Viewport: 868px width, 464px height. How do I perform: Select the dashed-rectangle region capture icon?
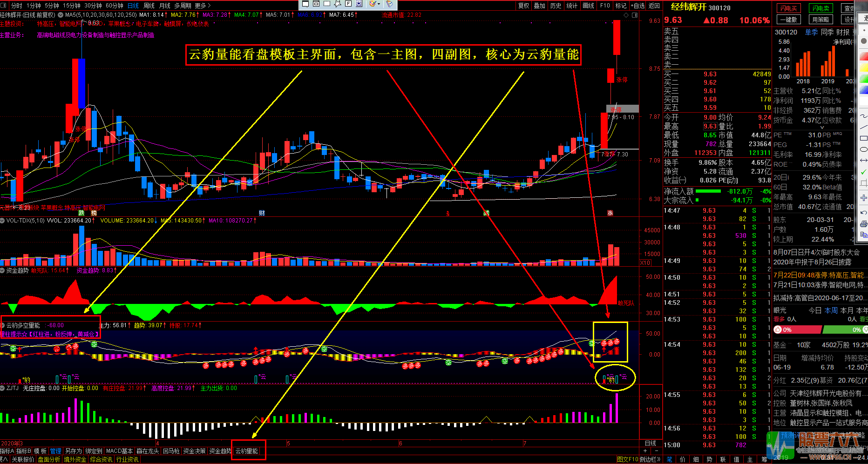[327, 4]
